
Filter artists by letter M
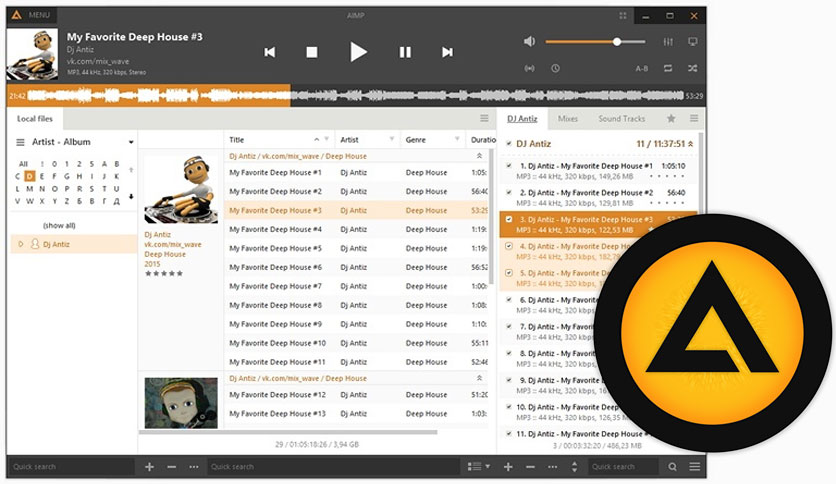point(29,189)
